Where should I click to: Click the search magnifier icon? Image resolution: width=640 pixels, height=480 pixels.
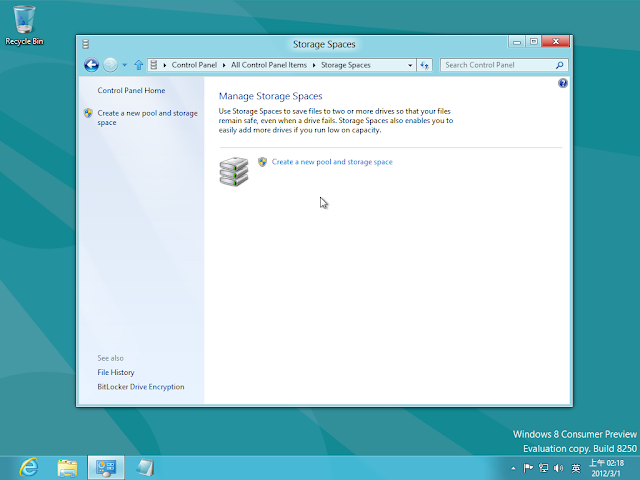tap(560, 65)
